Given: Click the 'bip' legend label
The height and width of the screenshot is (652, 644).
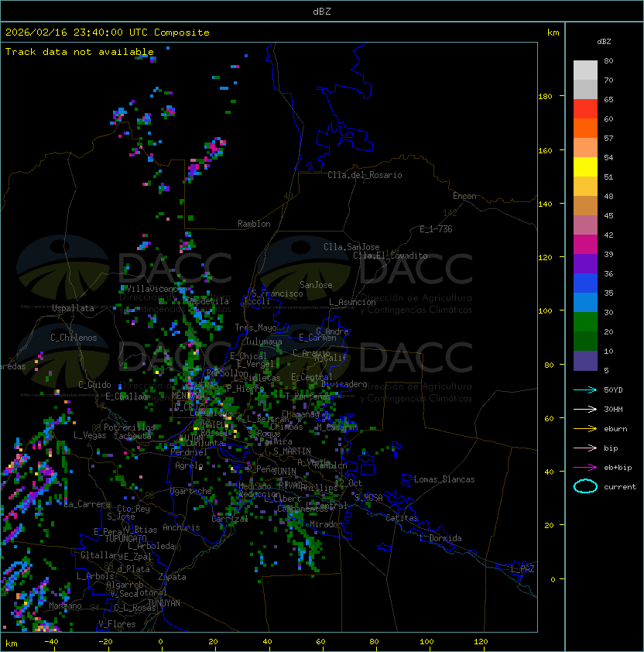Looking at the screenshot, I should 611,448.
